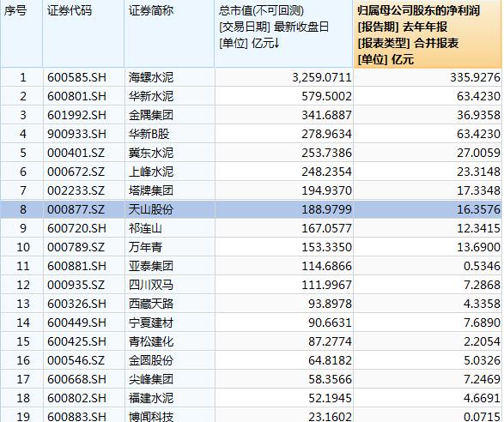This screenshot has width=504, height=422.
Task: Sort by 总市值 column header
Action: click(284, 33)
